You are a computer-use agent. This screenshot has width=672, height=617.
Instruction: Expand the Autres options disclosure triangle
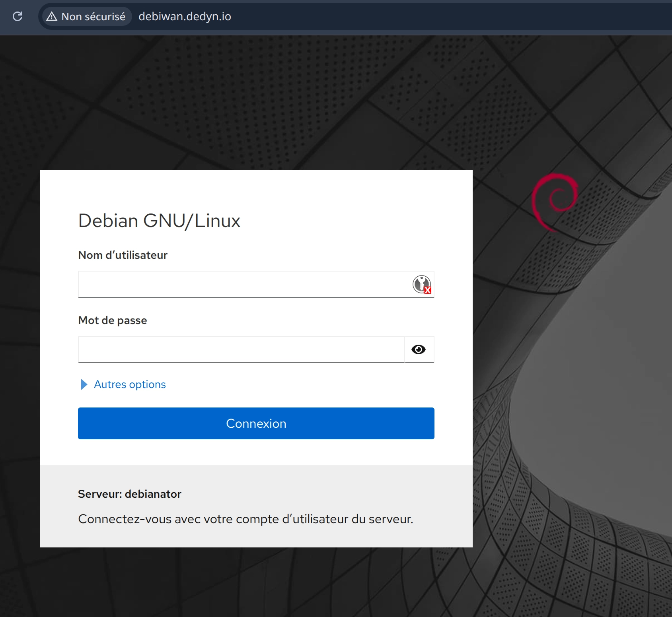84,384
